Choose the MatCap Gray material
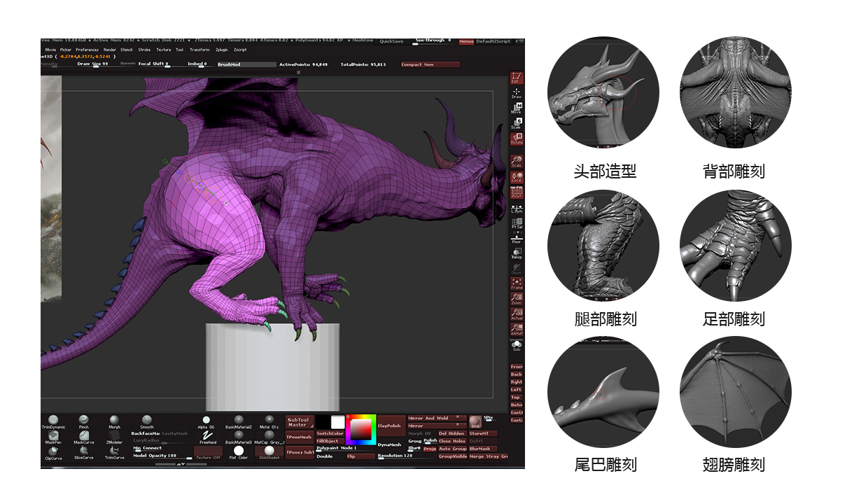The image size is (847, 504). coord(269,437)
